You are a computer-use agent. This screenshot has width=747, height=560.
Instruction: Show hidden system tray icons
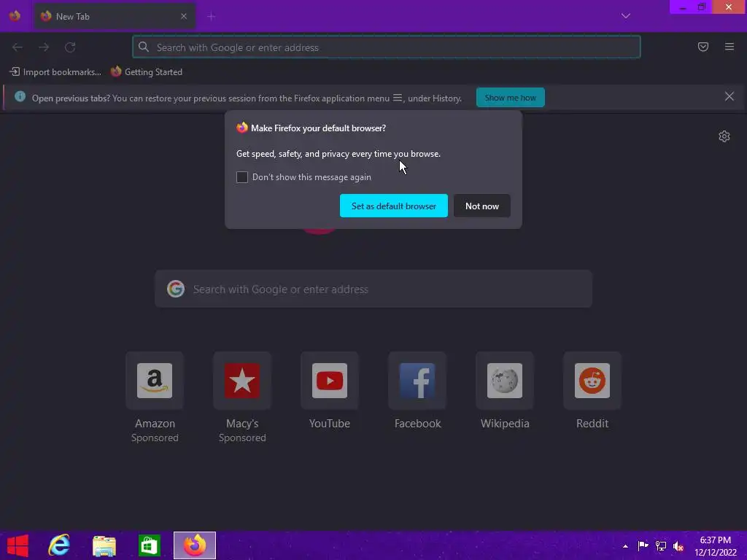point(625,546)
